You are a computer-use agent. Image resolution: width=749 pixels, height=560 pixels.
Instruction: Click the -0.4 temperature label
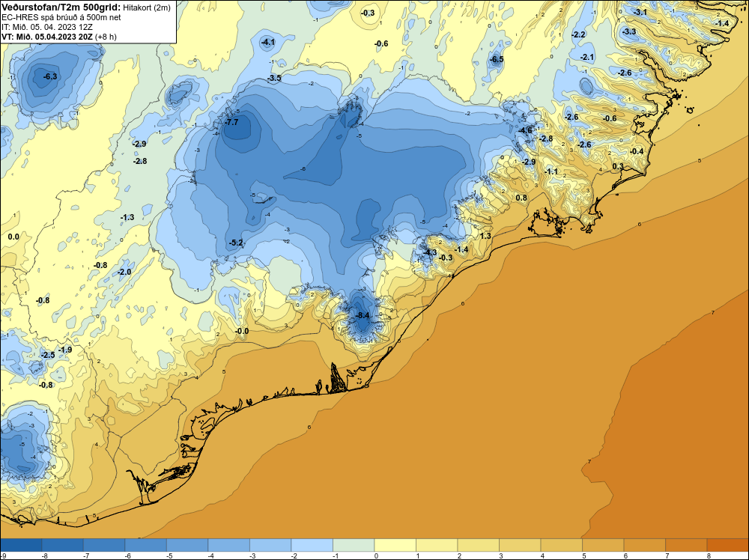coord(637,151)
